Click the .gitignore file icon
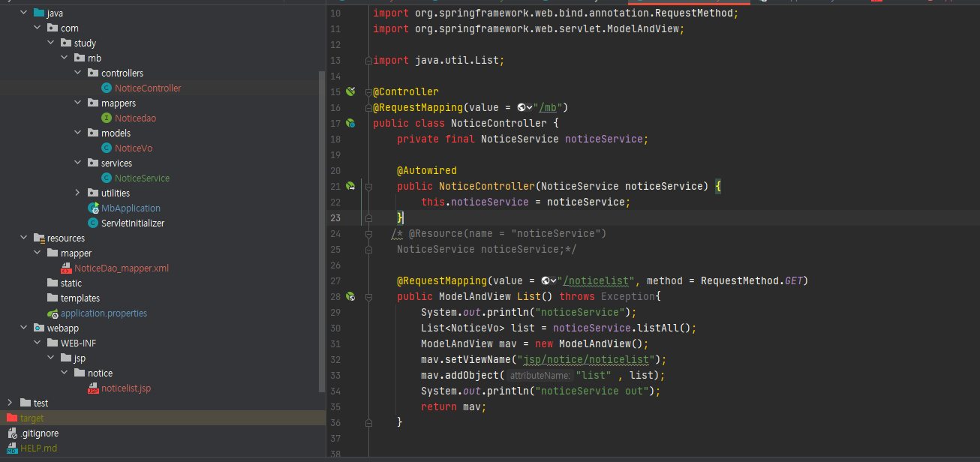Viewport: 980px width, 462px height. 13,433
